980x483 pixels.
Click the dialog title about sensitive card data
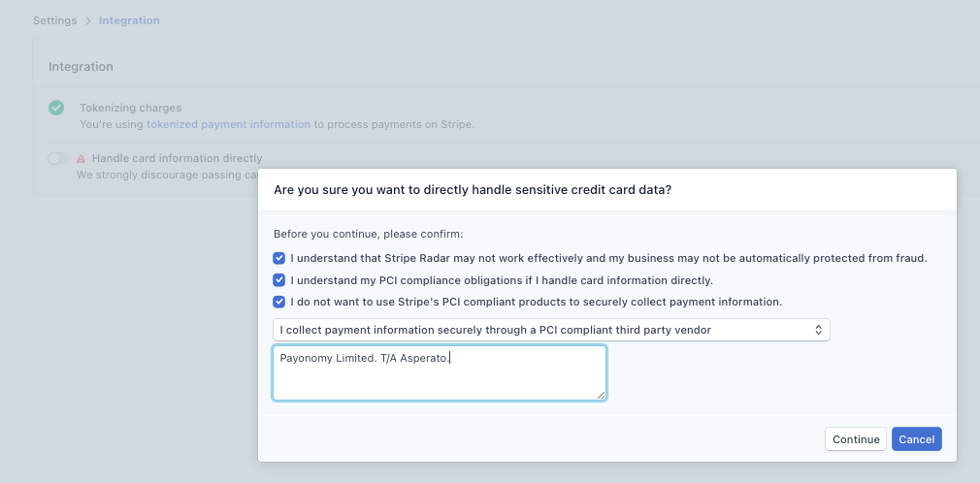473,190
